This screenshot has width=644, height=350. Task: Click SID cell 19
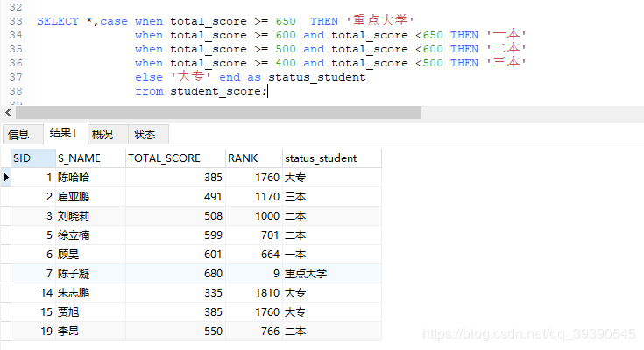pyautogui.click(x=33, y=332)
